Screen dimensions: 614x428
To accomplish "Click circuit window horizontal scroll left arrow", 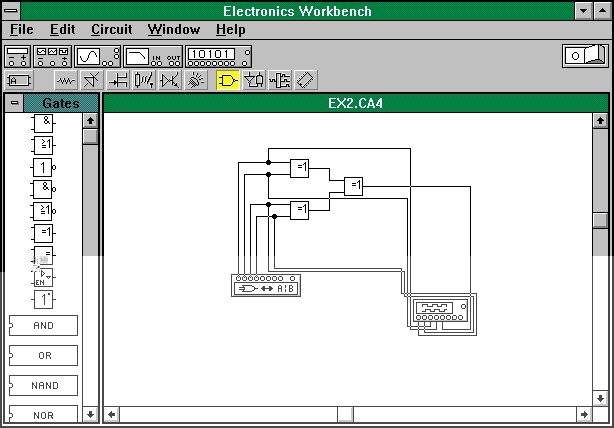I will [112, 414].
